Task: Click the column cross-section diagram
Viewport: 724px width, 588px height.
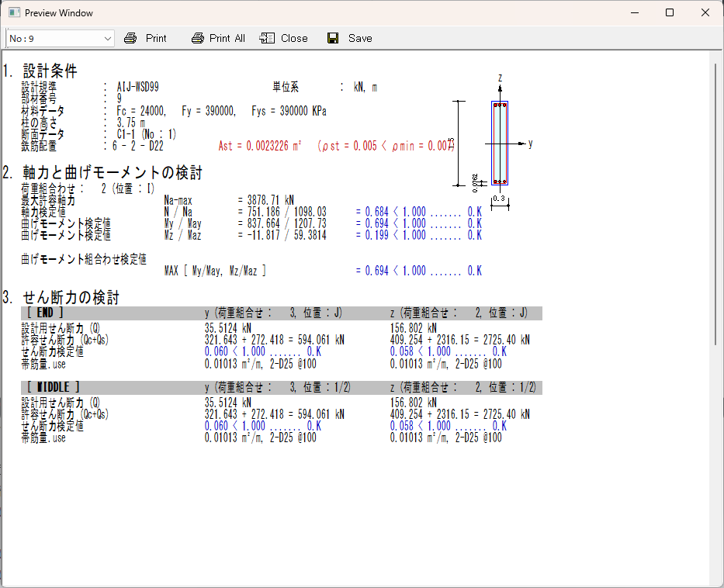Action: [x=500, y=143]
